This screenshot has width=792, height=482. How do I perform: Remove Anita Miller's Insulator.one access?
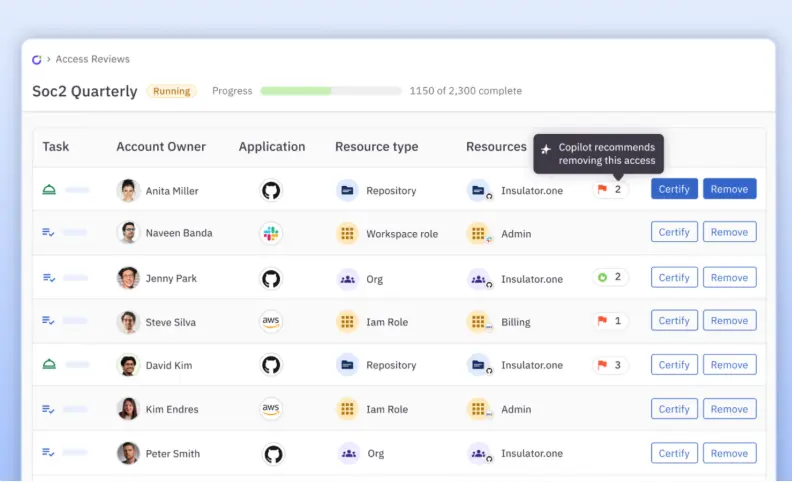pos(729,189)
